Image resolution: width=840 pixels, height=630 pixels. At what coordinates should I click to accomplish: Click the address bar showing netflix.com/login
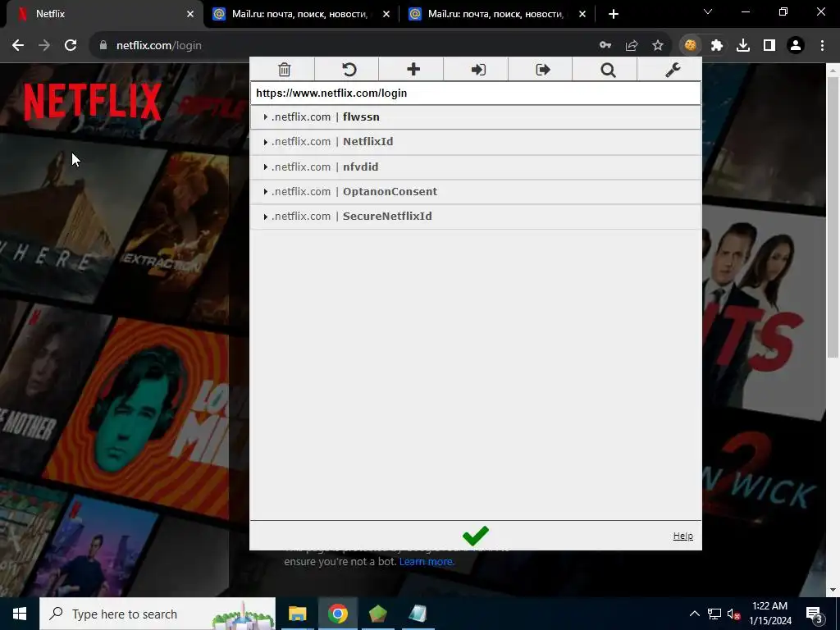(x=343, y=46)
